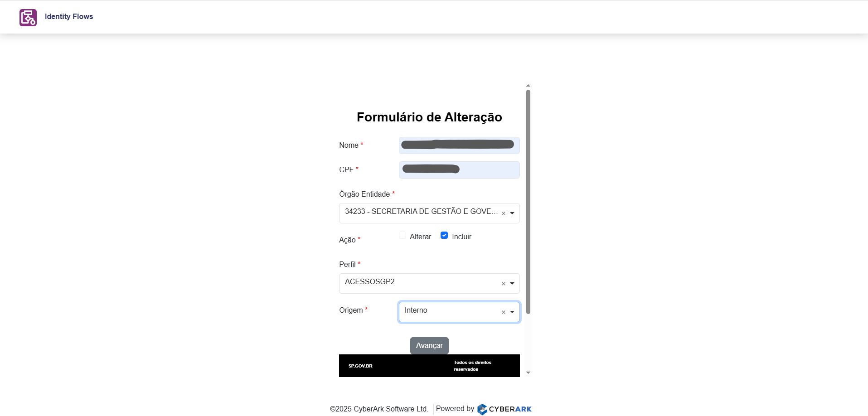Uncheck the Incluir checkbox

coord(444,236)
